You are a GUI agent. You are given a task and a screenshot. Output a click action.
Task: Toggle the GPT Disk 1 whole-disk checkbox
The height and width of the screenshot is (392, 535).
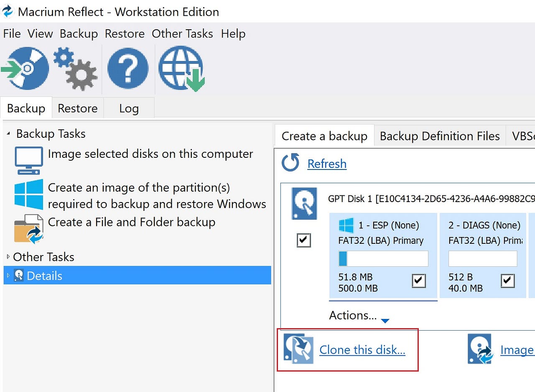pyautogui.click(x=304, y=240)
